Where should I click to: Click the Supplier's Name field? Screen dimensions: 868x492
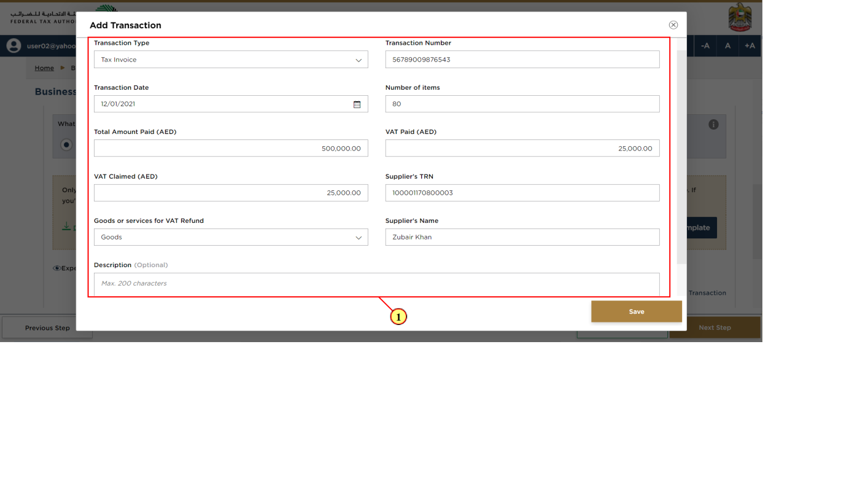(522, 237)
